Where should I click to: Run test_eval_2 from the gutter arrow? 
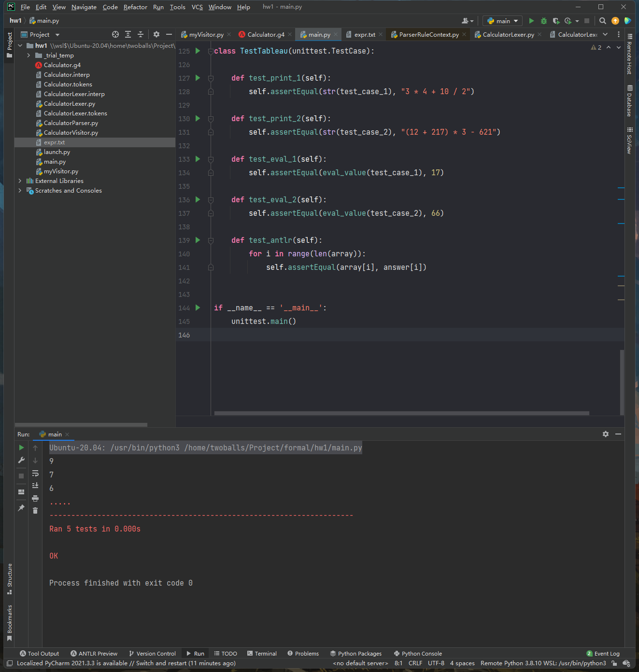198,199
